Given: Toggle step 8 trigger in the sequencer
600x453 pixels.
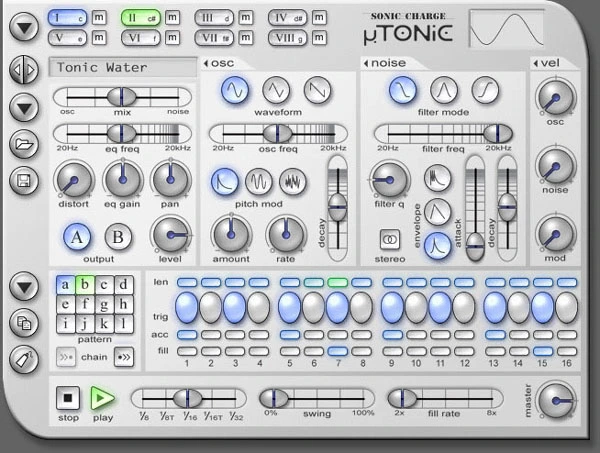Looking at the screenshot, I should pyautogui.click(x=362, y=307).
